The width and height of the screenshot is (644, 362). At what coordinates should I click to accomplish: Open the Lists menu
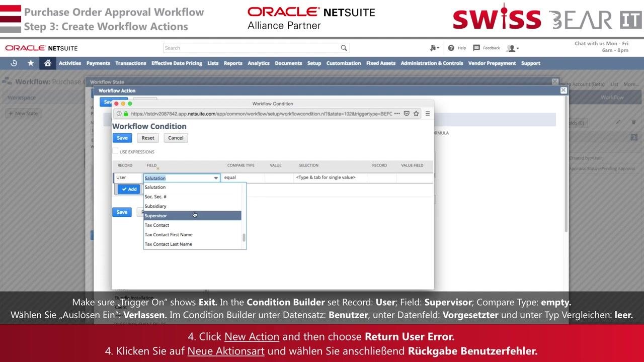(x=213, y=63)
